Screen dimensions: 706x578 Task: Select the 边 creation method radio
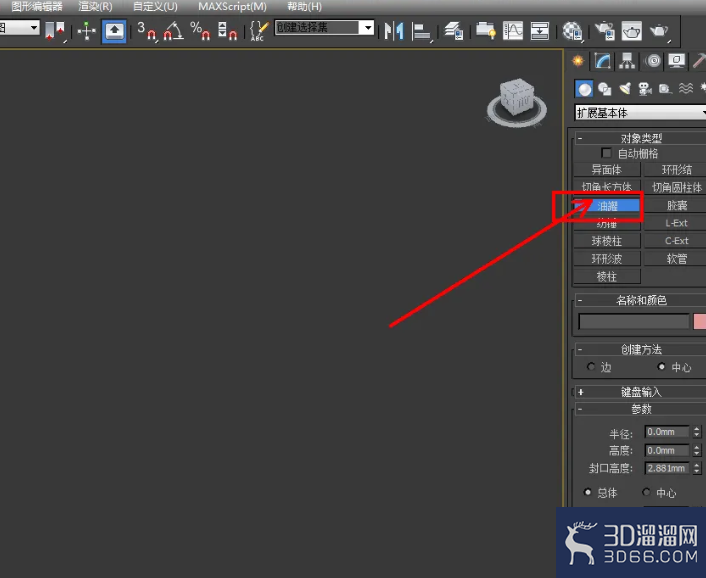pyautogui.click(x=591, y=367)
